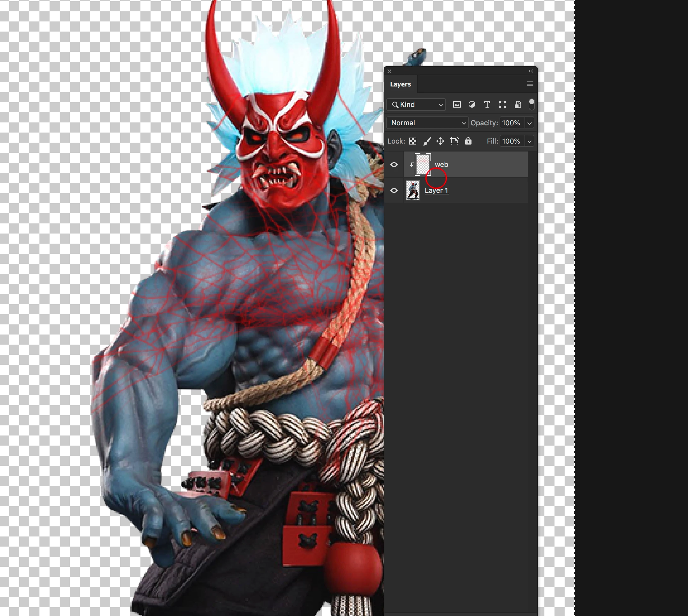Image resolution: width=688 pixels, height=616 pixels.
Task: Open the Normal blend mode dropdown
Action: 427,123
